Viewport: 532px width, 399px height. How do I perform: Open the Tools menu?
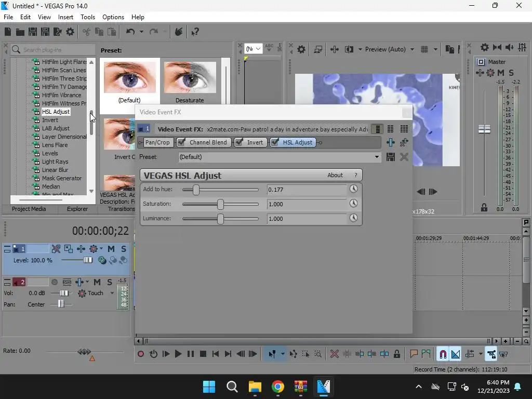click(x=87, y=17)
